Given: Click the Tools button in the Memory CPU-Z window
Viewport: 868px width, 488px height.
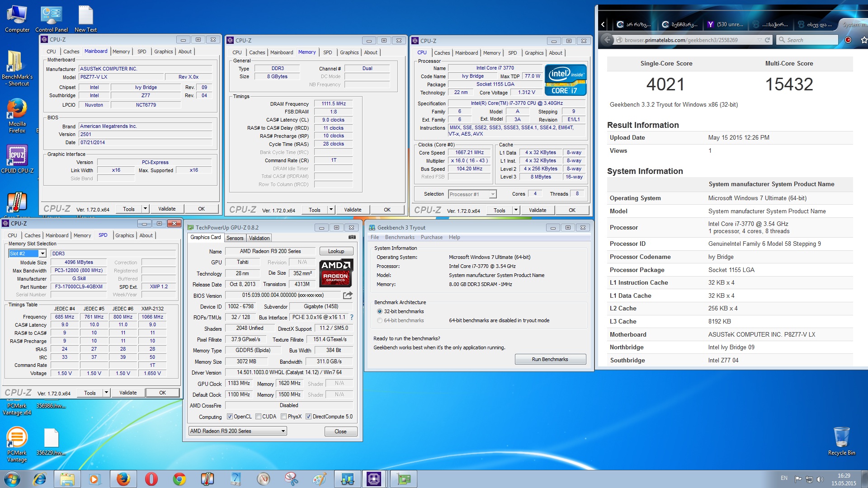Looking at the screenshot, I should pyautogui.click(x=314, y=210).
